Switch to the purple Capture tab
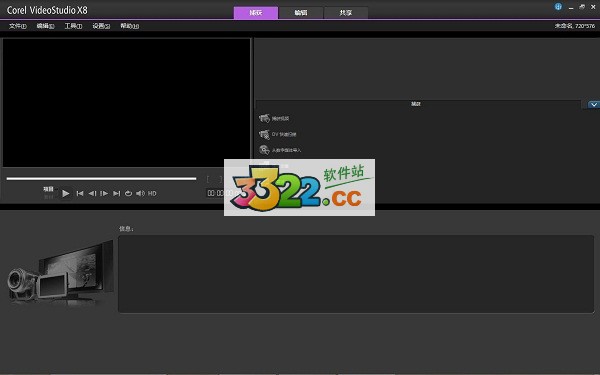 pos(256,13)
